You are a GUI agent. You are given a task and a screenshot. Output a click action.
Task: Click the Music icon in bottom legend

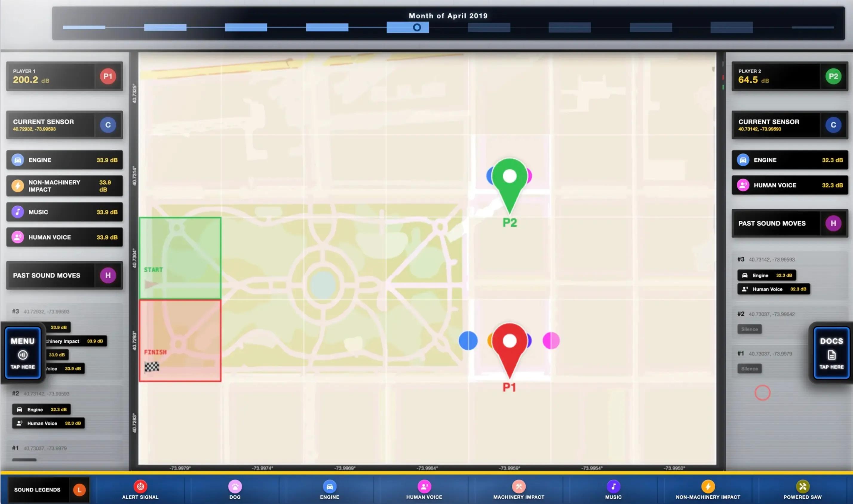613,486
